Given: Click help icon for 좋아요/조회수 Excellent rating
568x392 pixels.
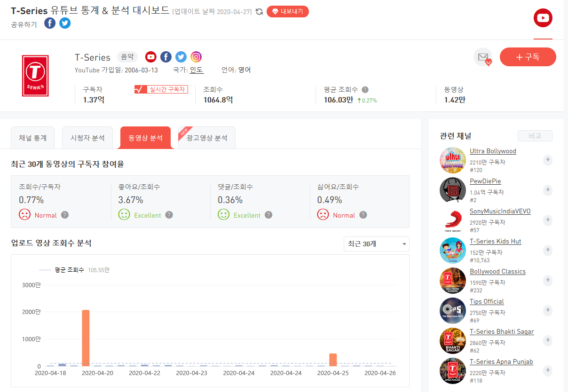Looking at the screenshot, I should click(x=169, y=215).
